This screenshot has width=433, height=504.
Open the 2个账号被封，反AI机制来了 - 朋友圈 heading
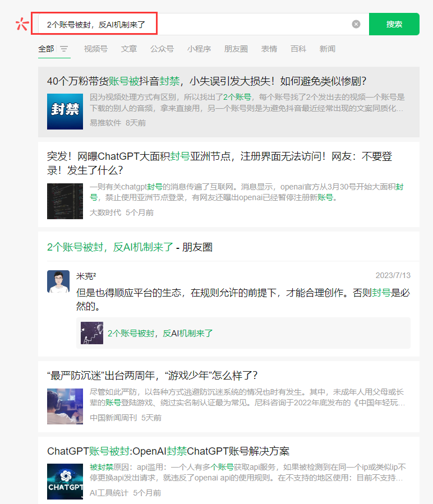point(130,247)
